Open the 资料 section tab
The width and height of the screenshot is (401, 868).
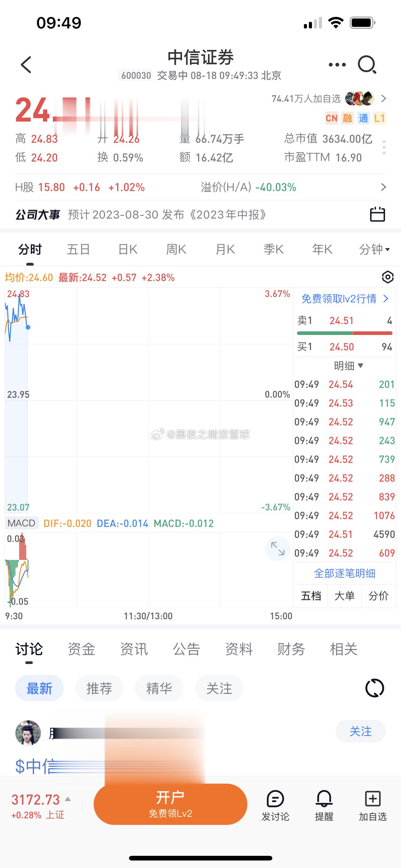[x=239, y=649]
